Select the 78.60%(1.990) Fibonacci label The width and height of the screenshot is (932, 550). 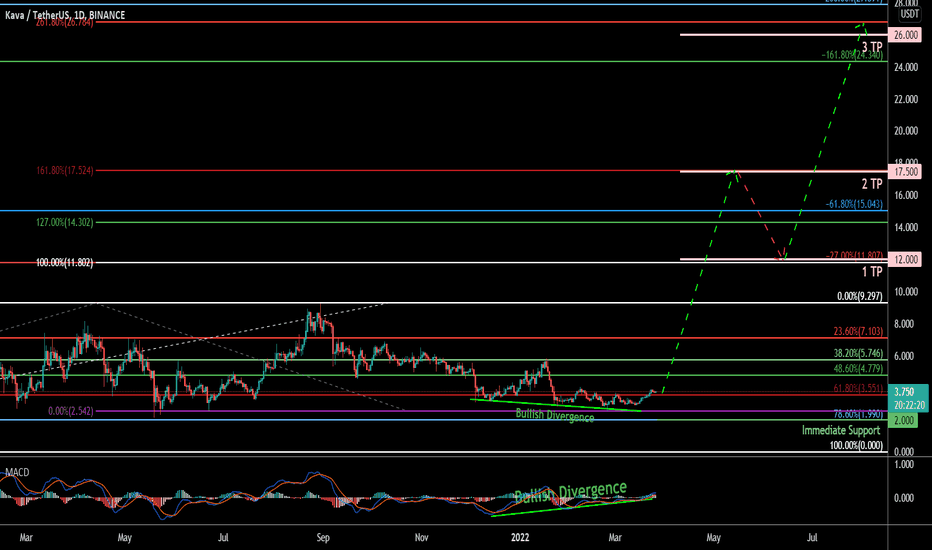pyautogui.click(x=858, y=414)
